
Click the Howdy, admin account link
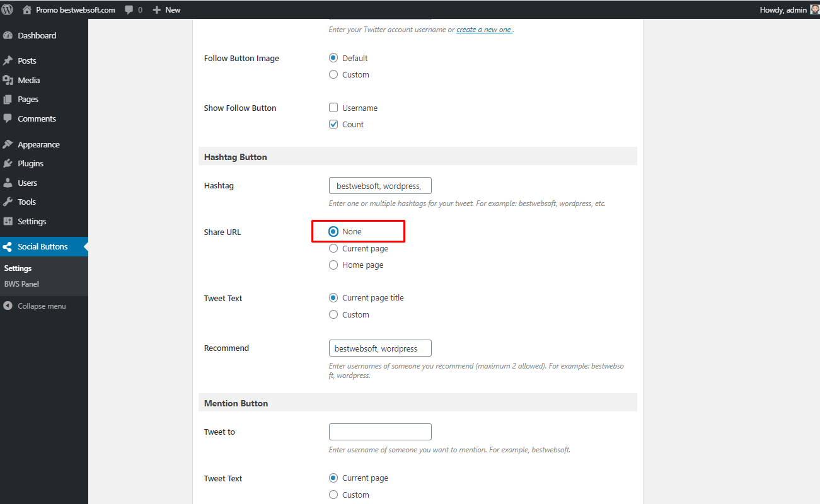(x=790, y=10)
